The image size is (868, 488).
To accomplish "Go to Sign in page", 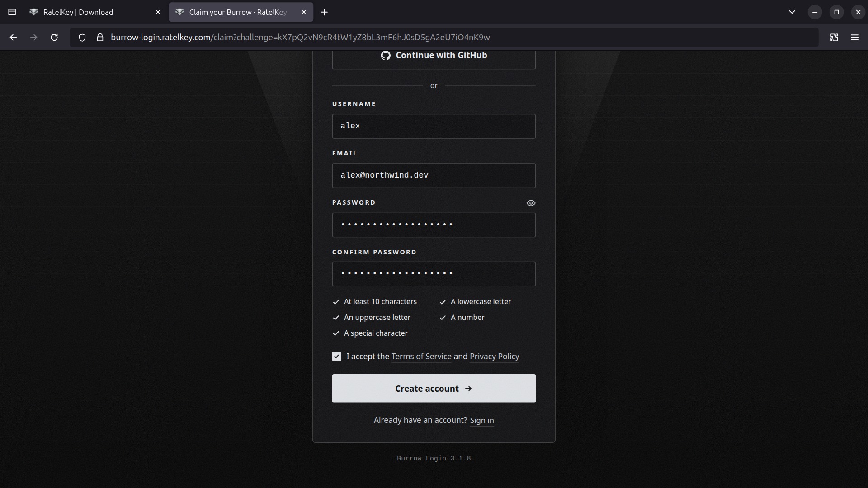I will (x=482, y=420).
